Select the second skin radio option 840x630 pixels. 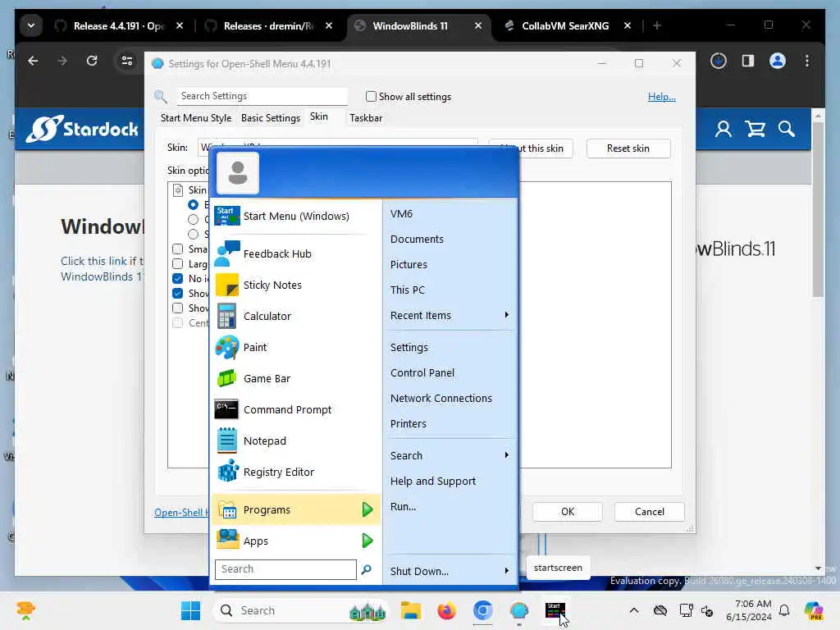193,219
